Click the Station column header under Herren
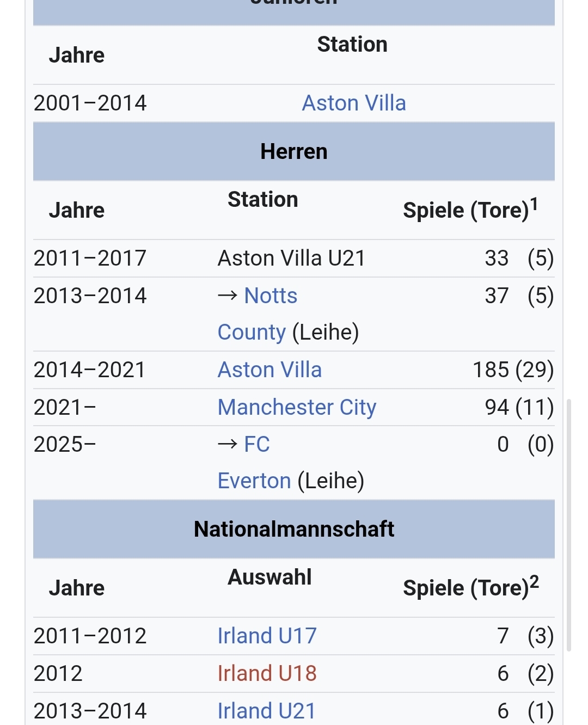This screenshot has height=725, width=588. [x=262, y=199]
